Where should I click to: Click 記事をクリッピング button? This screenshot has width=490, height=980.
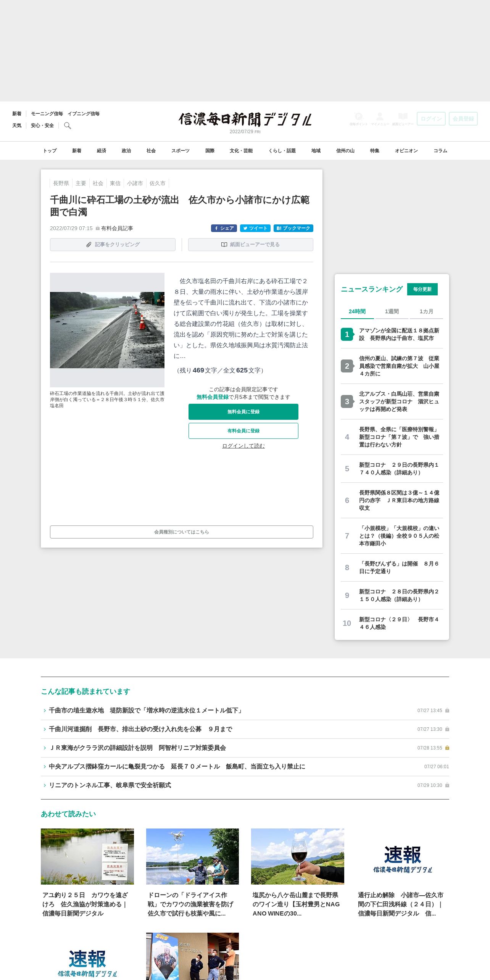coord(113,245)
